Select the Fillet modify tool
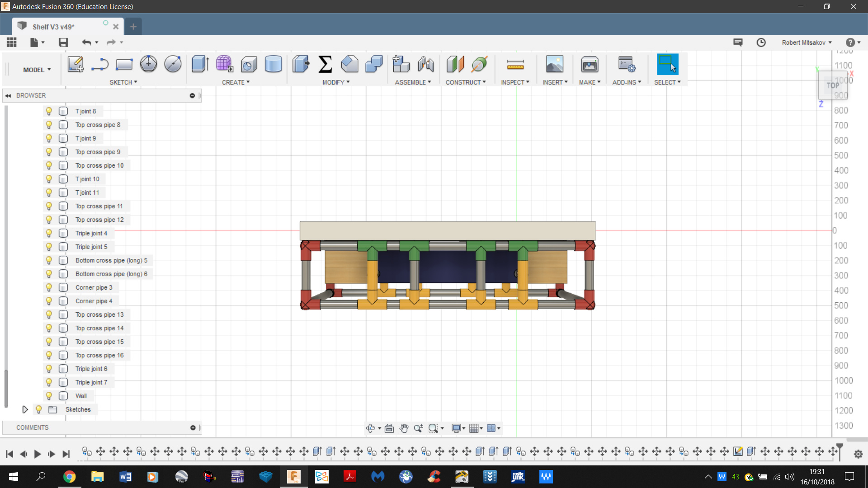The height and width of the screenshot is (488, 868). pos(349,64)
